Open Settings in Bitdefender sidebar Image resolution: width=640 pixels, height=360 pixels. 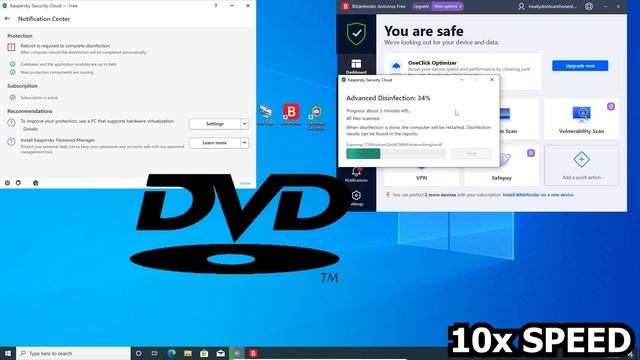pyautogui.click(x=356, y=198)
